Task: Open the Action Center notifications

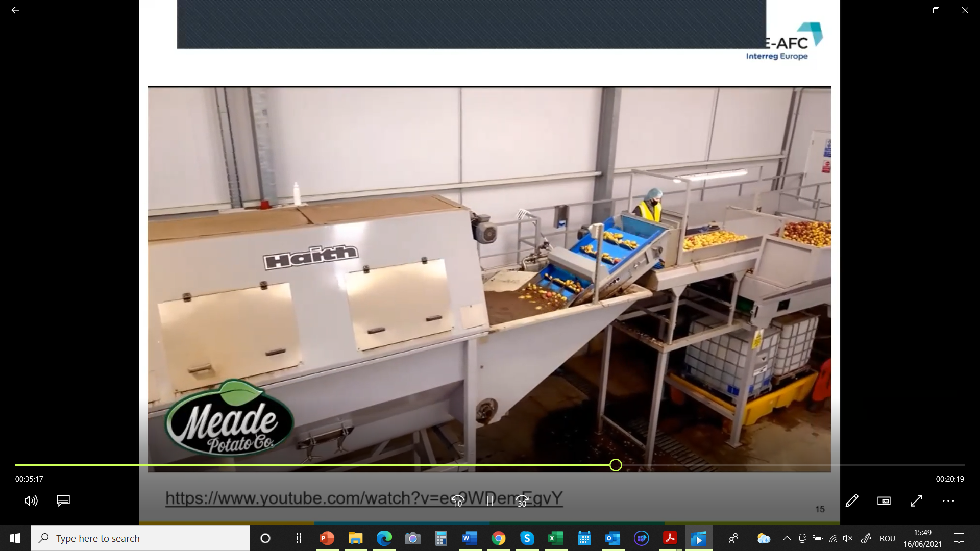Action: (959, 538)
